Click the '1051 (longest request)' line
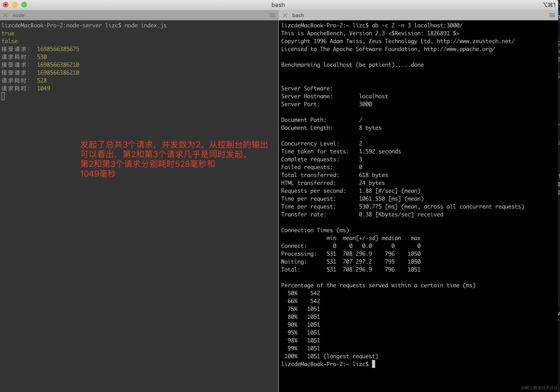Screen dimensions: 560x392 342,356
